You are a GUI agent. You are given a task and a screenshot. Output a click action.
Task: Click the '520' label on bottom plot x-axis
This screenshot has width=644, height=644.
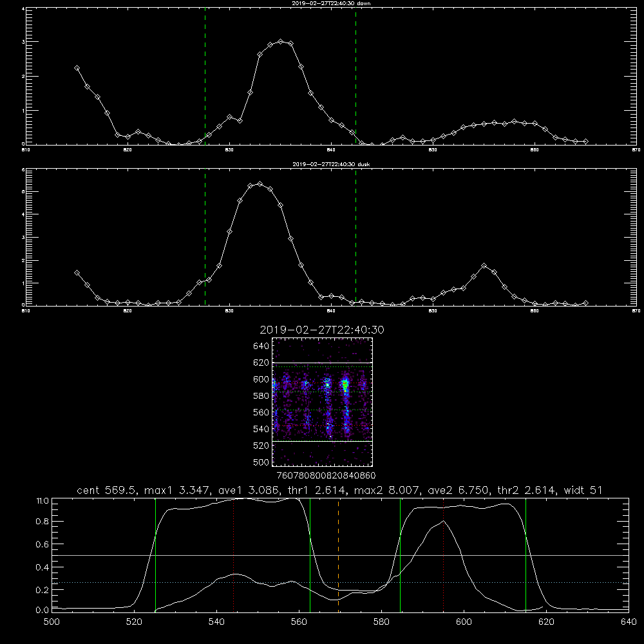point(135,622)
